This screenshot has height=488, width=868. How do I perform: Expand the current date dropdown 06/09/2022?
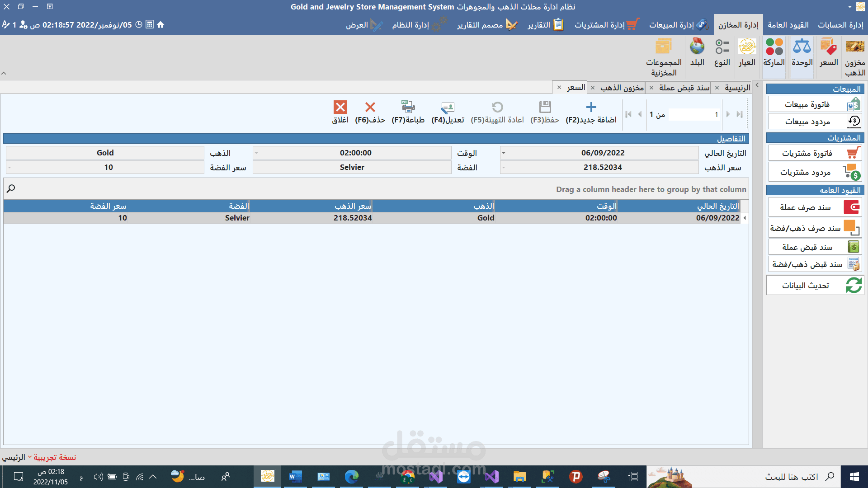504,153
